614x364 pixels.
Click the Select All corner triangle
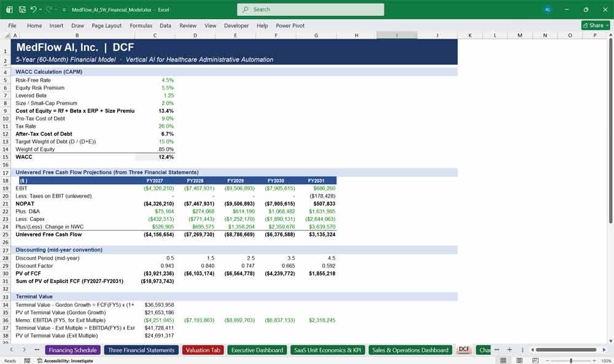tap(7, 35)
